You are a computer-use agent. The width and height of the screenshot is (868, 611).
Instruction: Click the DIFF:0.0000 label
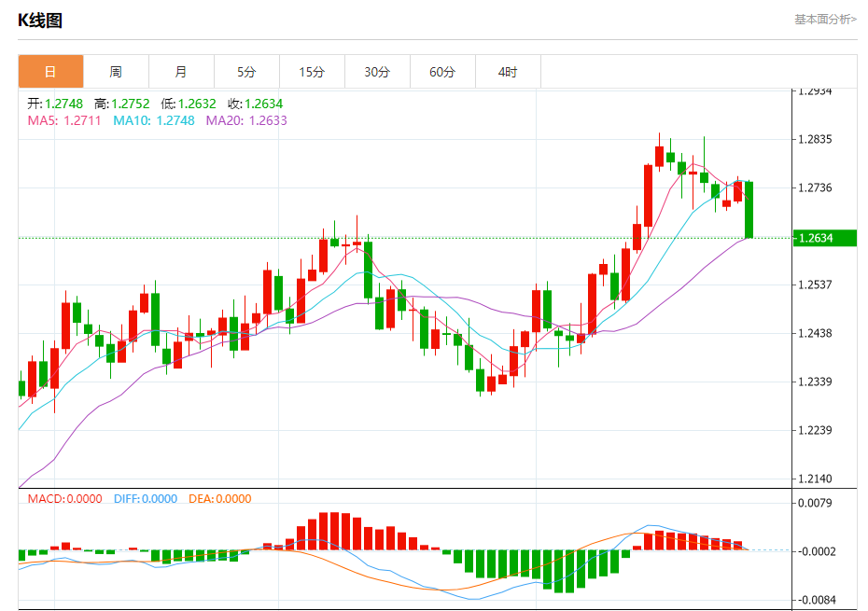pos(146,499)
